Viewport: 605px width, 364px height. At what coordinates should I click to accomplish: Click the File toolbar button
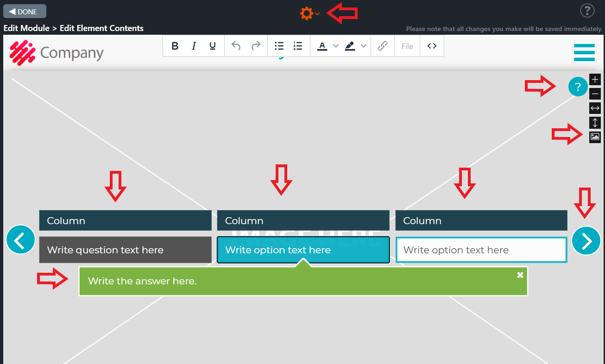click(x=407, y=46)
